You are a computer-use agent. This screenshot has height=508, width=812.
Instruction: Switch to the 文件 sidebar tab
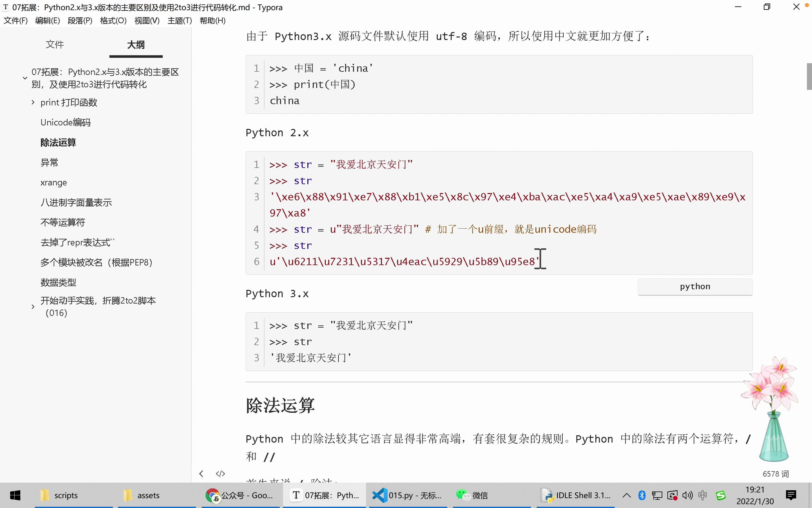tap(55, 44)
